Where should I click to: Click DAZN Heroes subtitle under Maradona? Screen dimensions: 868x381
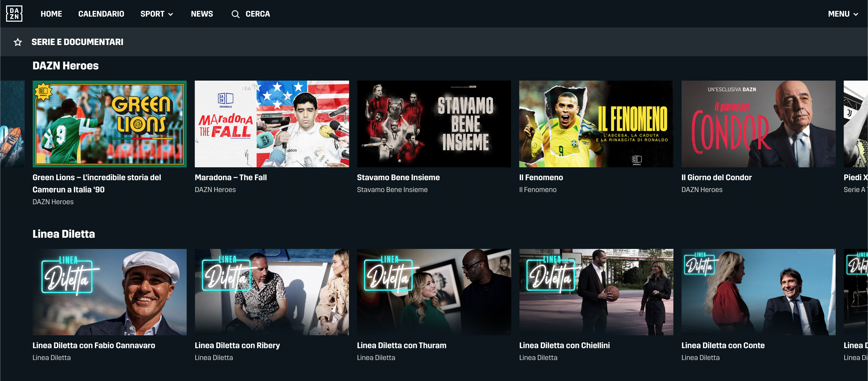[x=215, y=190]
